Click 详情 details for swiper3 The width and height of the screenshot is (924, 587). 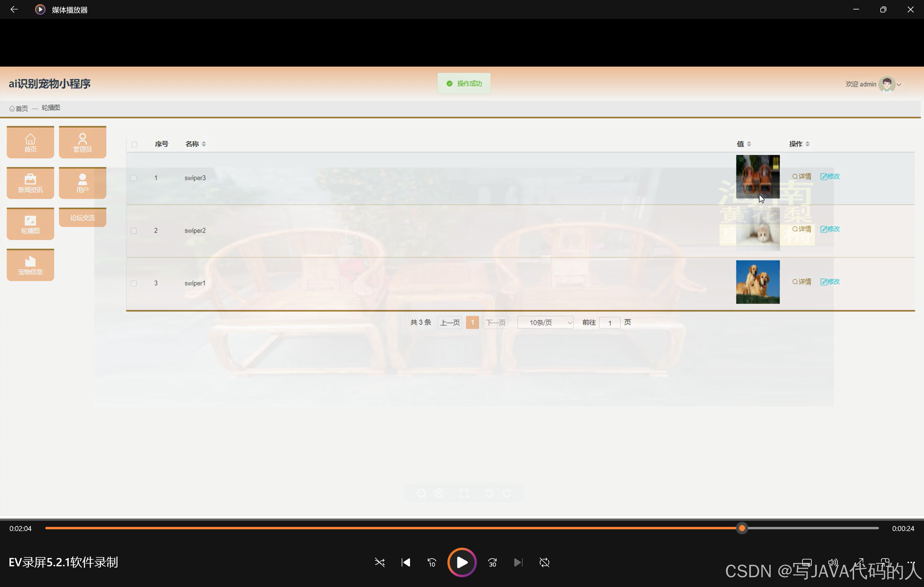point(802,176)
